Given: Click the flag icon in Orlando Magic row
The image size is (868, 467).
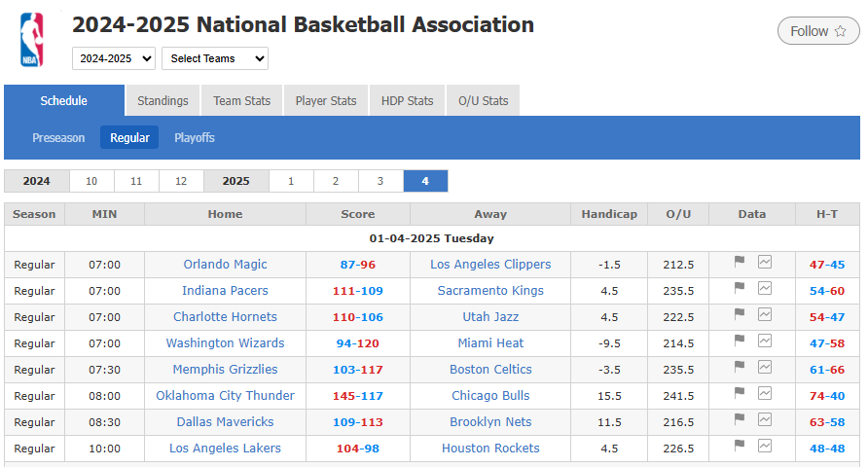Looking at the screenshot, I should click(740, 262).
